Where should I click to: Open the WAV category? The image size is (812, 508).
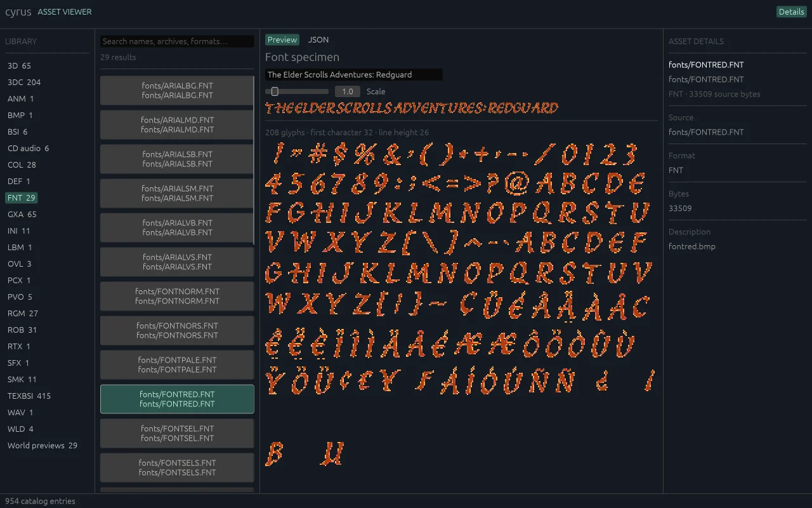point(20,412)
